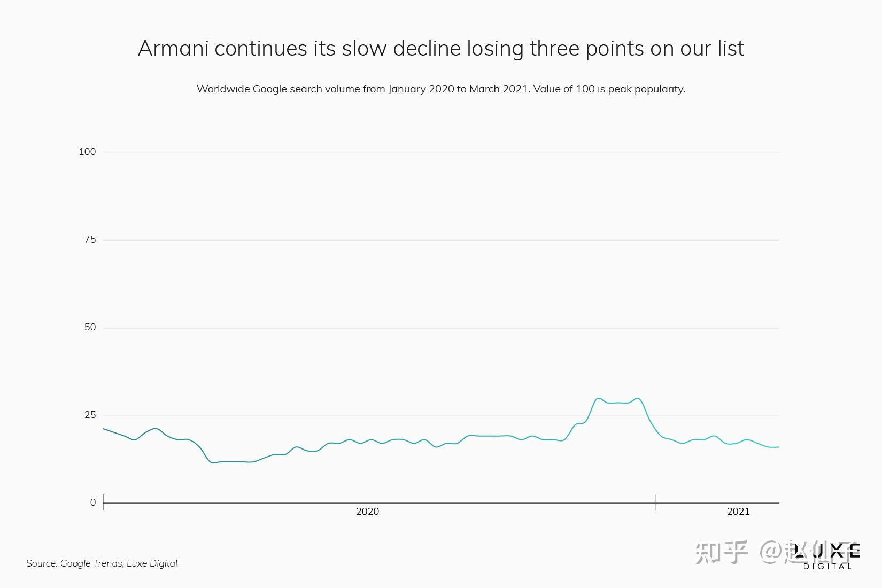The width and height of the screenshot is (882, 588).
Task: Click the 2021 x-axis label
Action: click(x=738, y=512)
